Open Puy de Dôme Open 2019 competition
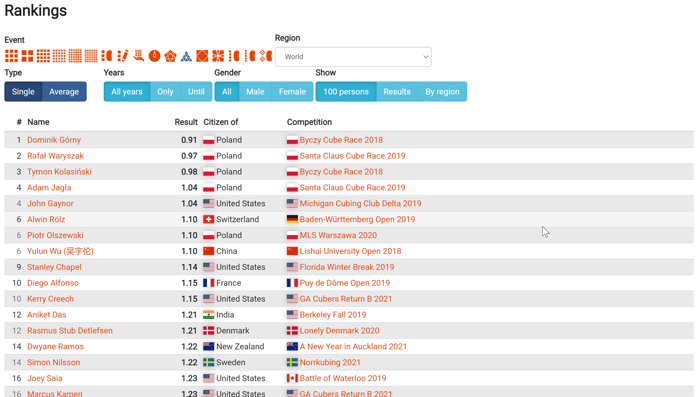 [x=345, y=283]
